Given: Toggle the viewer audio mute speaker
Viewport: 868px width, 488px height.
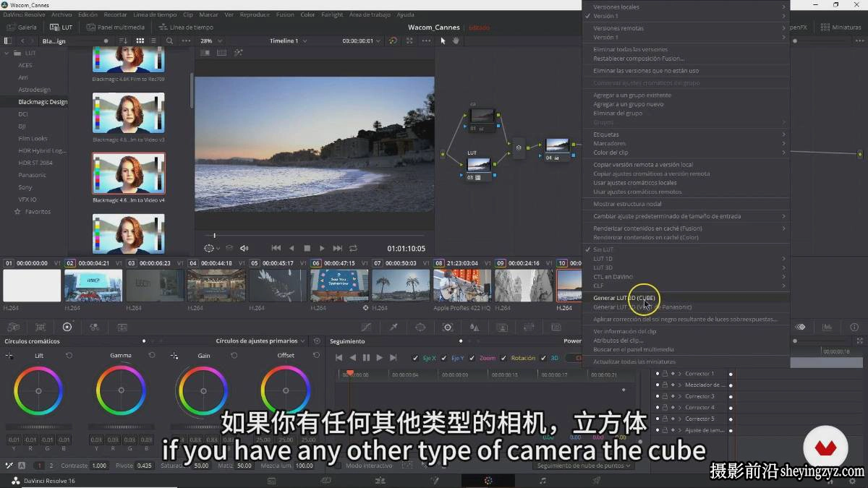Looking at the screenshot, I should [x=244, y=248].
